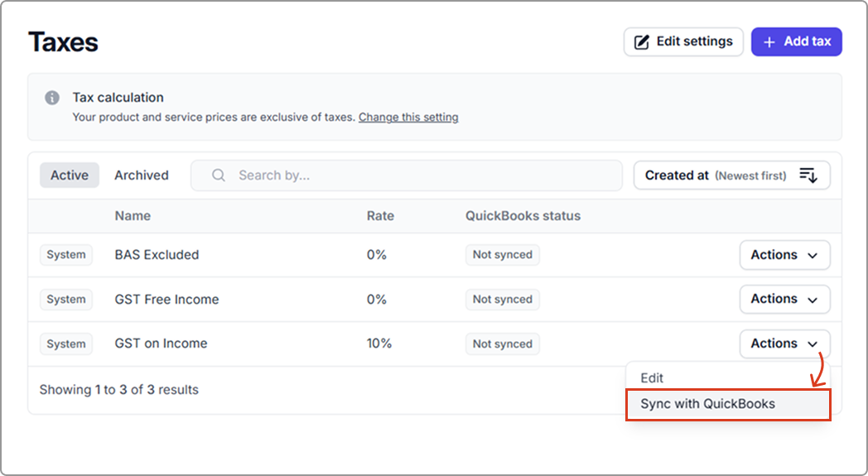Open Edit settings
Viewport: 868px width, 476px height.
pos(683,41)
